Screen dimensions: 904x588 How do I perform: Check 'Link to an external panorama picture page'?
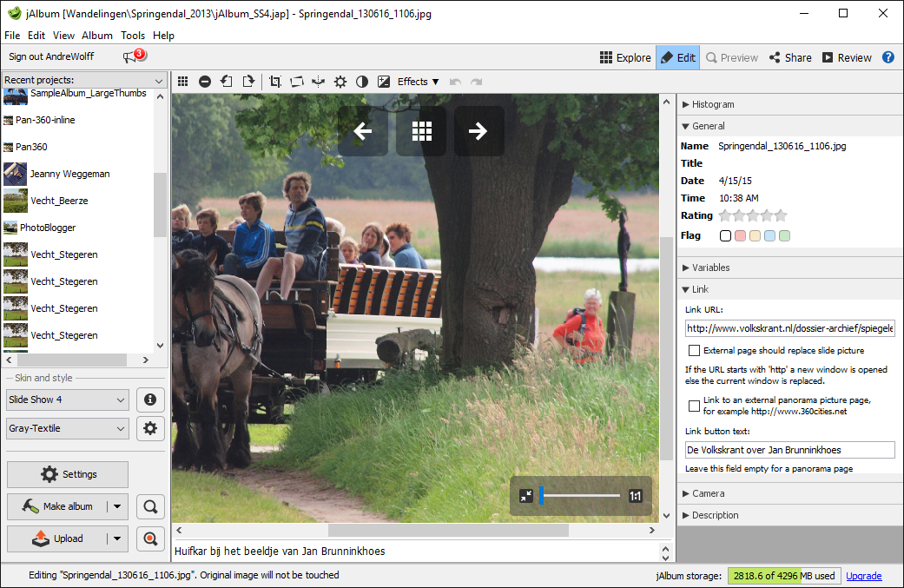(x=694, y=406)
